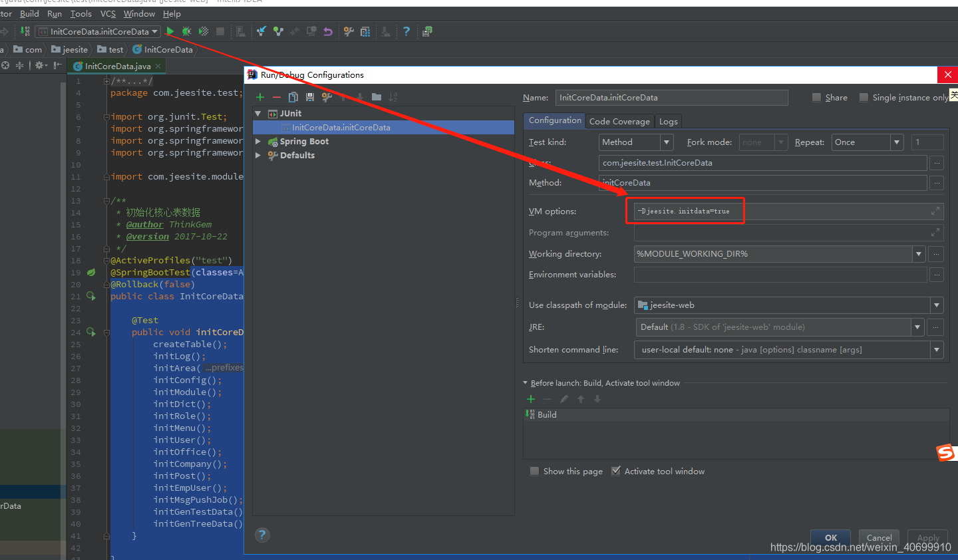
Task: Open Settings wrench icon in main toolbar
Action: pos(349,31)
